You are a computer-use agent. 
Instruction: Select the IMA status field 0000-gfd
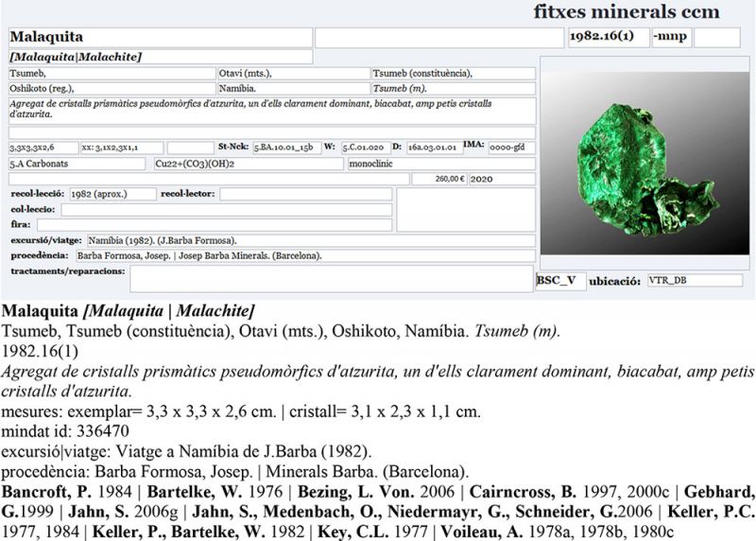pos(510,148)
